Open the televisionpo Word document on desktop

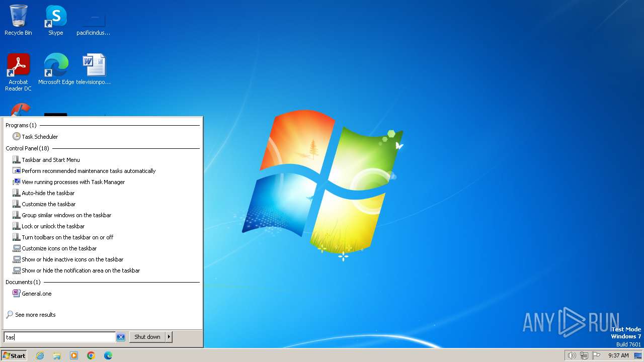click(94, 69)
